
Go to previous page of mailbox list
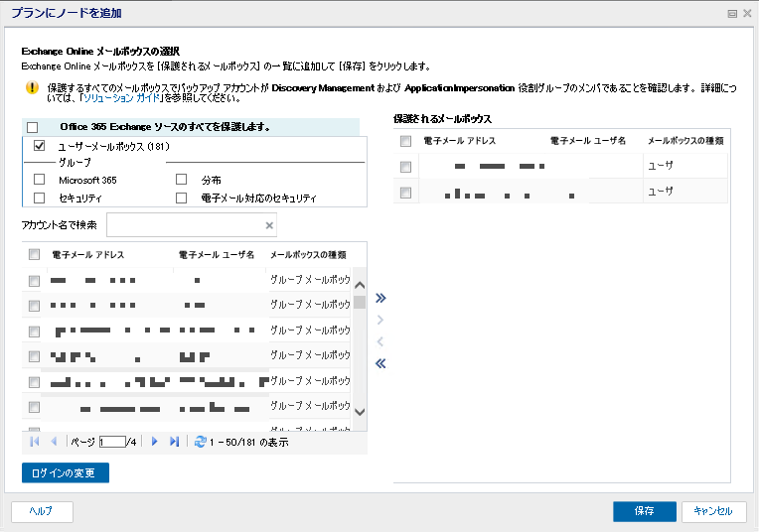54,442
